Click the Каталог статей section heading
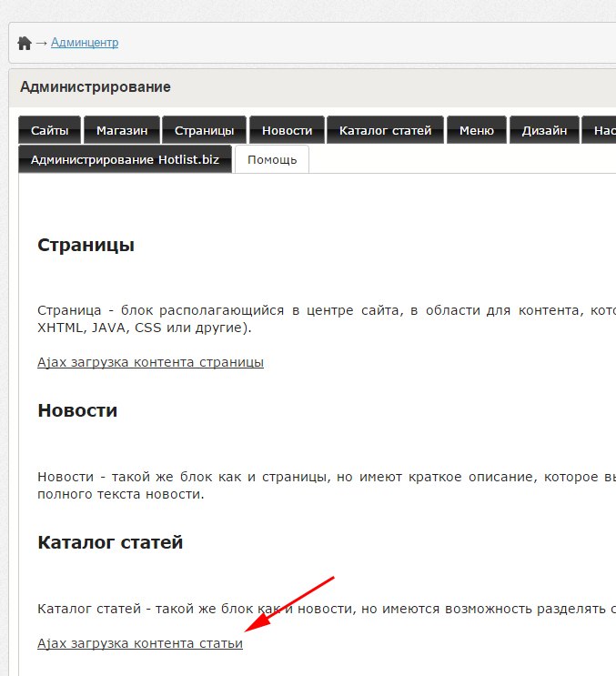The width and height of the screenshot is (616, 676). [110, 542]
